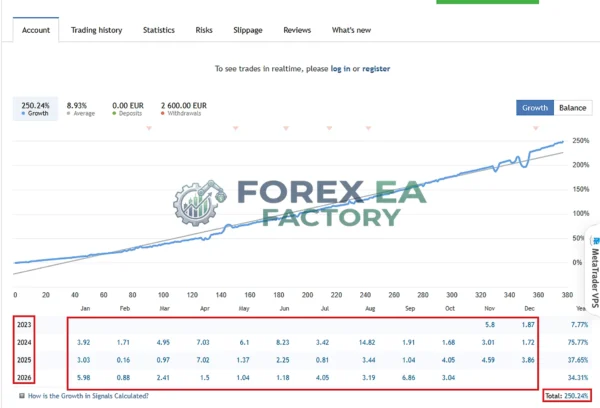
Task: Click the 75.77% yearly total for 2024
Action: [x=578, y=342]
